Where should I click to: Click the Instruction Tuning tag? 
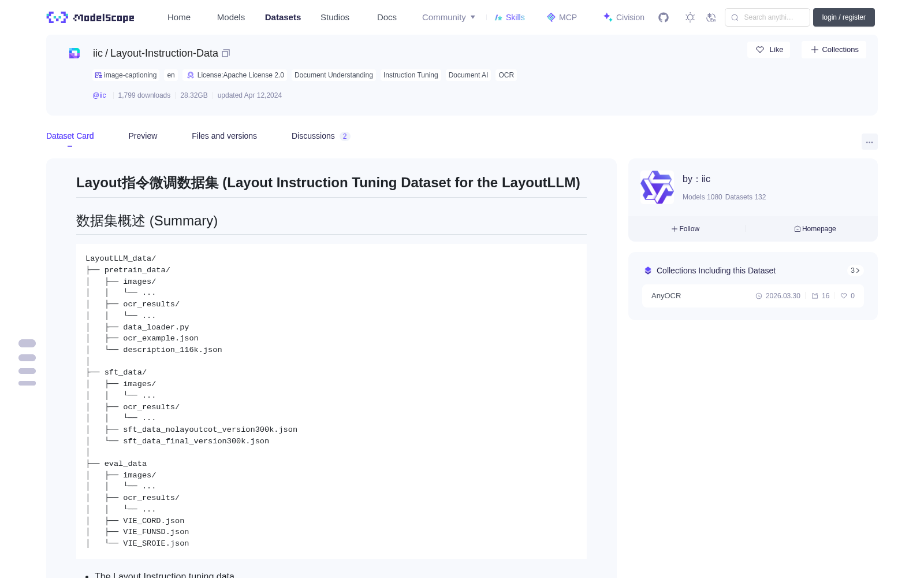(x=411, y=75)
